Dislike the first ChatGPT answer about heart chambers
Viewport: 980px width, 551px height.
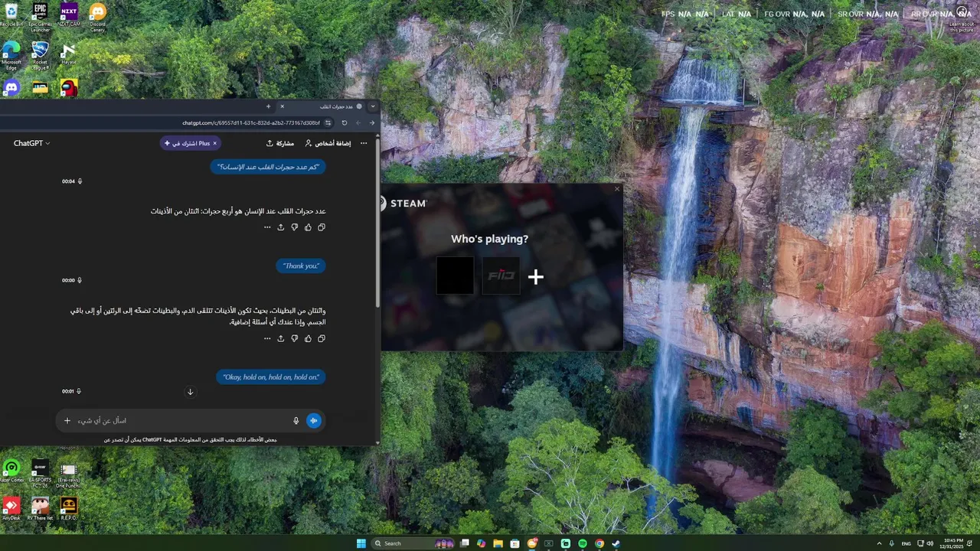coord(294,227)
